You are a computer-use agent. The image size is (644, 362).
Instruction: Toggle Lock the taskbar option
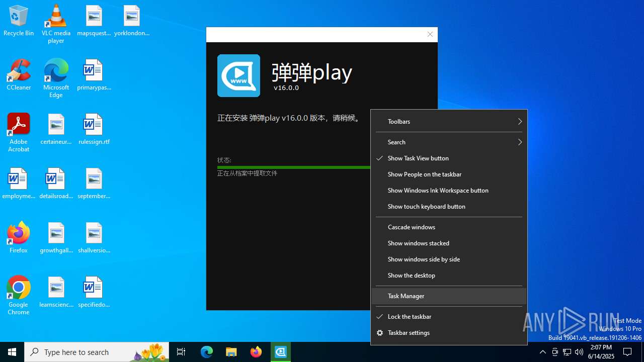(x=449, y=316)
